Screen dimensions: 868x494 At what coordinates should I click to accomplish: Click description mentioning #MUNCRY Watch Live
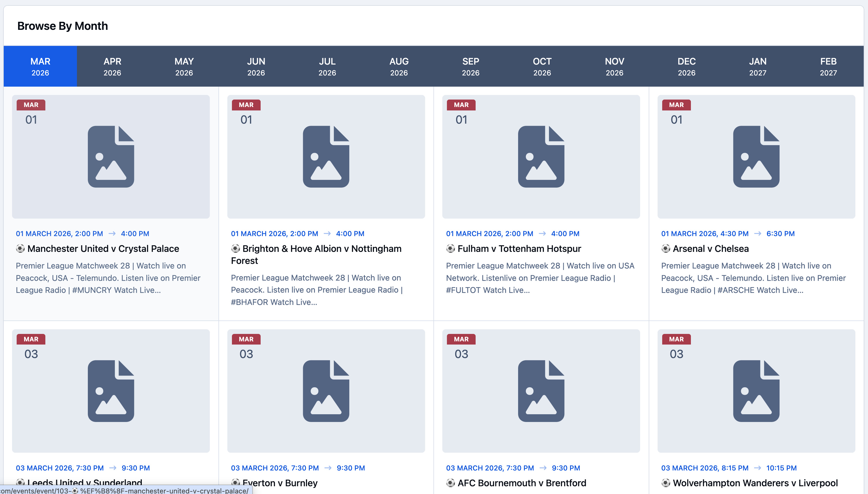coord(108,278)
